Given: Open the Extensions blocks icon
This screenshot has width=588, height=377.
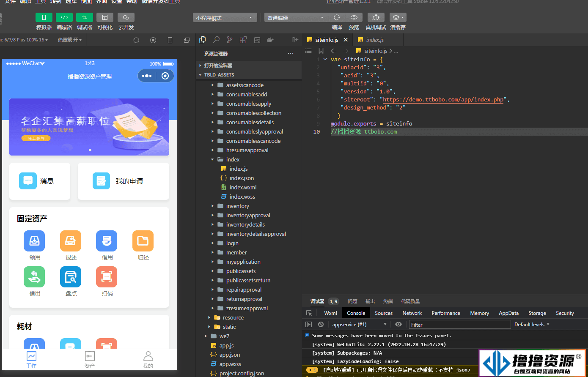Looking at the screenshot, I should coord(243,40).
